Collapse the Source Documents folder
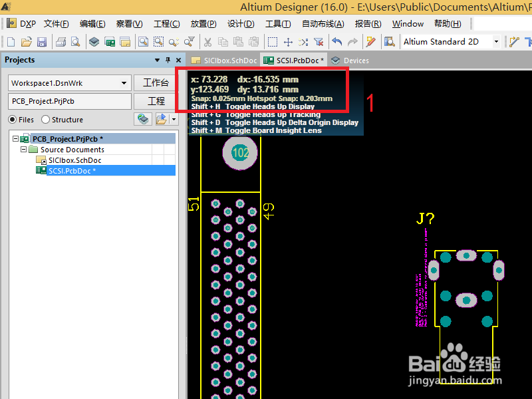The image size is (532, 399). (23, 149)
